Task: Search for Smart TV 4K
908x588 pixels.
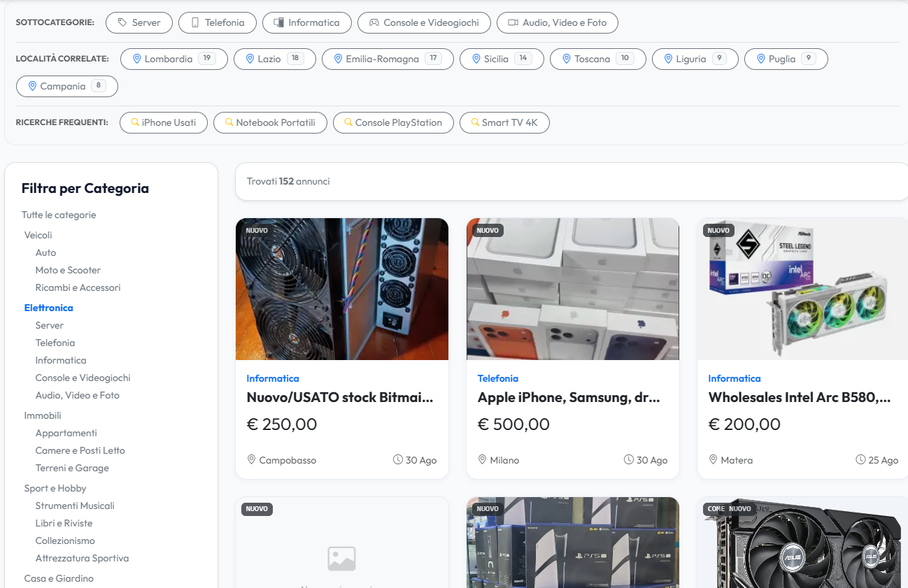Action: (x=504, y=122)
